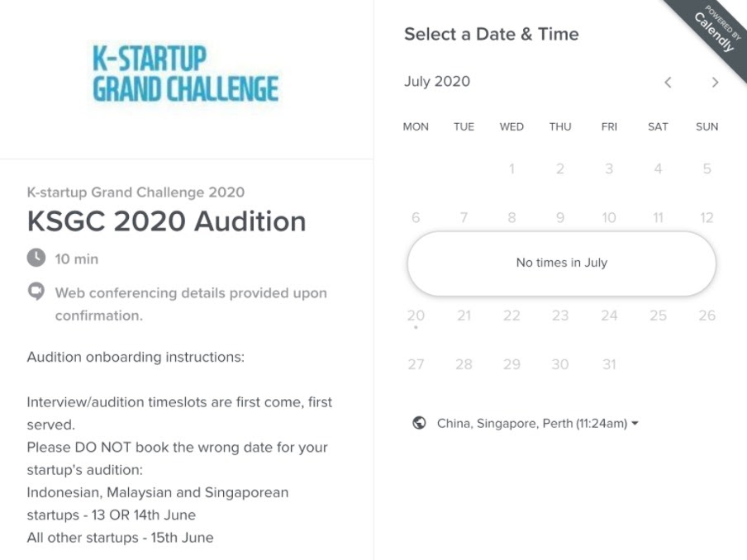Select July 12 on the calendar

(707, 217)
